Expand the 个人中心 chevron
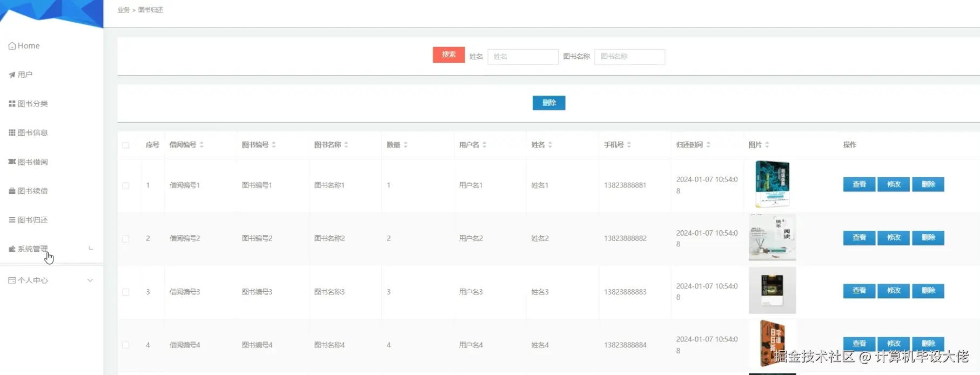Viewport: 980px width, 375px height. click(x=90, y=280)
